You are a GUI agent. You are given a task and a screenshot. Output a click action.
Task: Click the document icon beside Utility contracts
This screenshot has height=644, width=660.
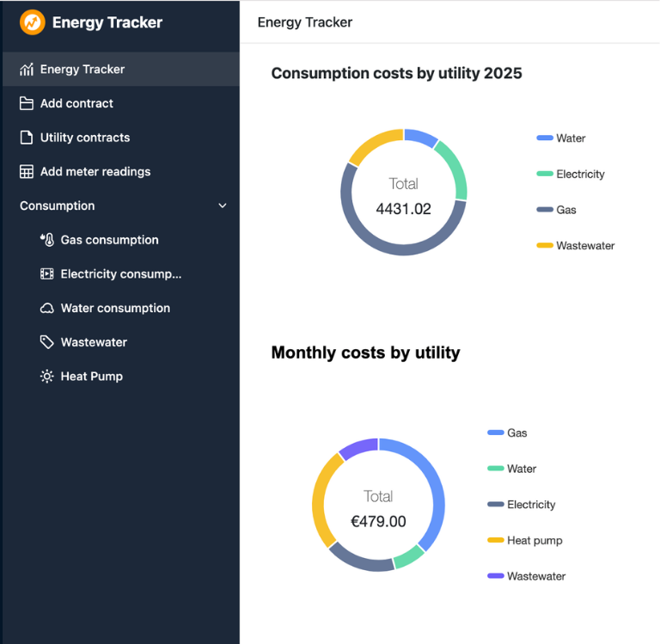27,138
